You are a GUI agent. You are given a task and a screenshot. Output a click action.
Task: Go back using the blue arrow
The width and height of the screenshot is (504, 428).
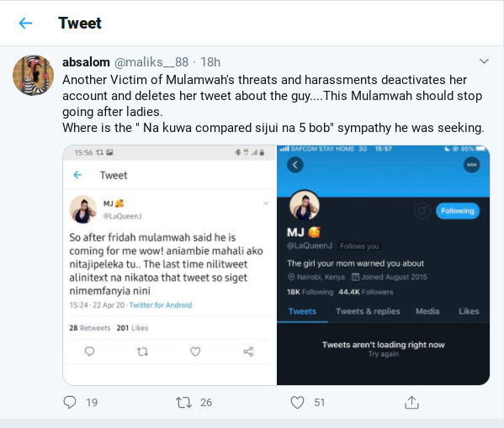25,24
